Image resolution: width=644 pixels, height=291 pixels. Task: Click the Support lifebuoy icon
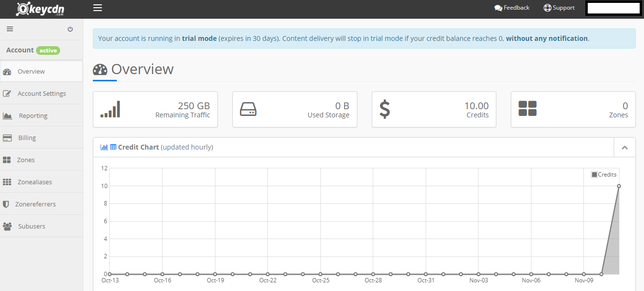pos(547,8)
